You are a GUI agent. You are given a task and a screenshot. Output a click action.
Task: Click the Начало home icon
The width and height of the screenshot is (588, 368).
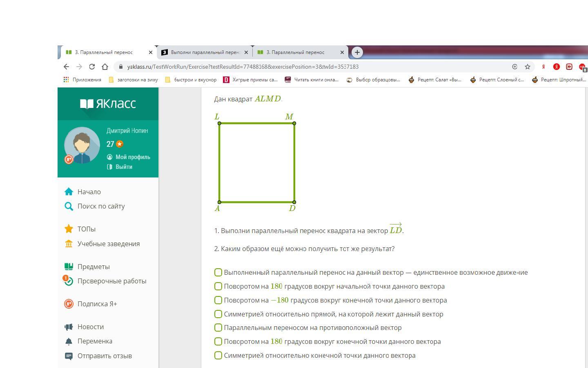(69, 192)
